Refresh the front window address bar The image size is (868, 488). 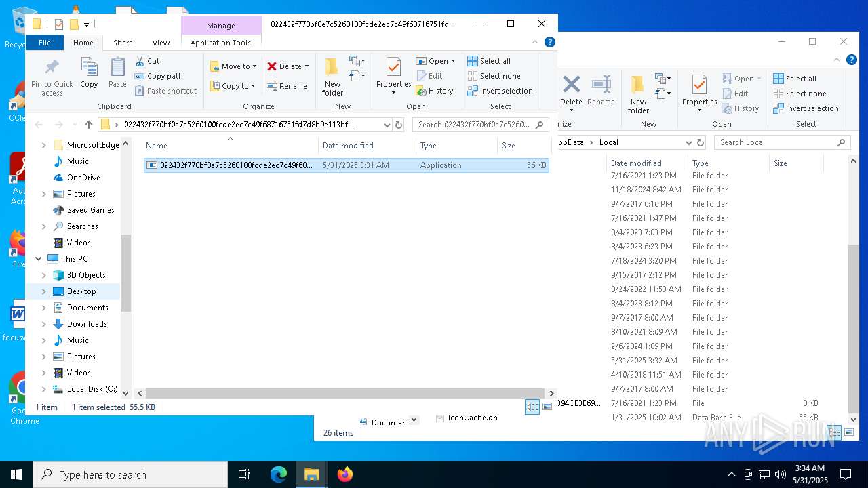tap(399, 125)
